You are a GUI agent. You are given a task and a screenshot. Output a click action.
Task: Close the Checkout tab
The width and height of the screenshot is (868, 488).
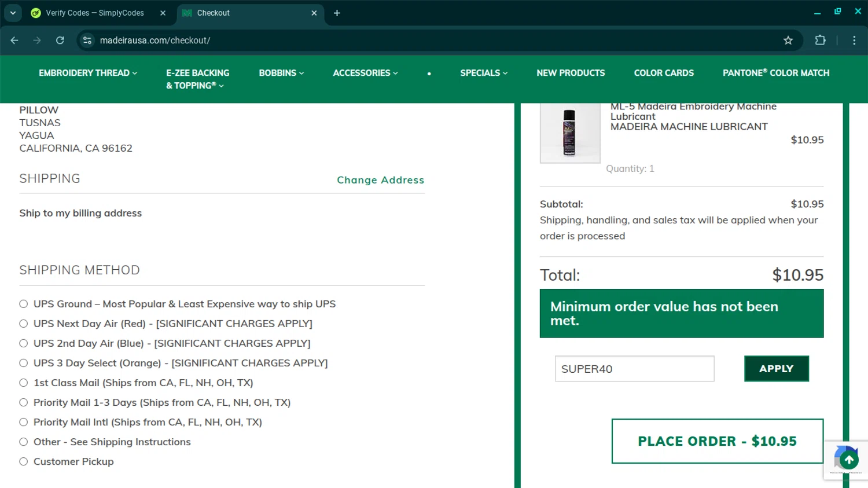[x=314, y=13]
